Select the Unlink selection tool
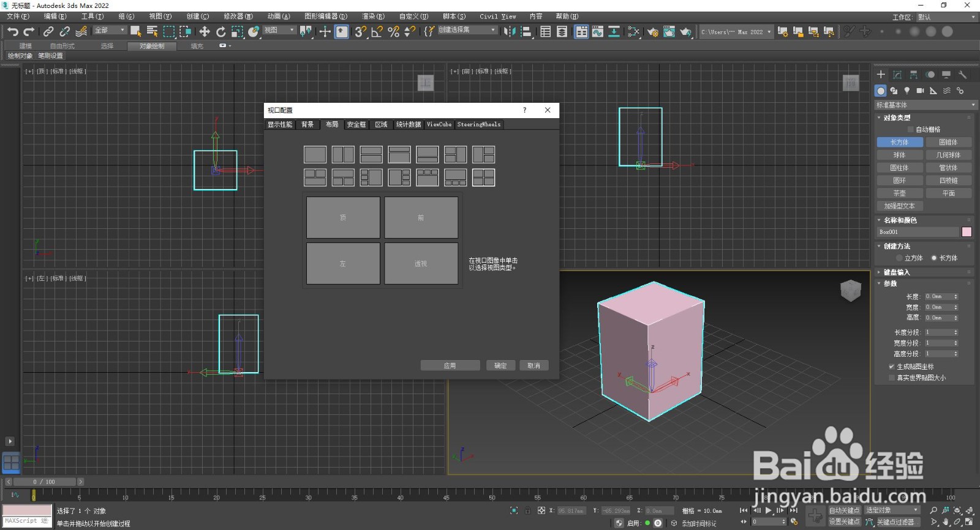This screenshot has height=530, width=980. tap(64, 31)
